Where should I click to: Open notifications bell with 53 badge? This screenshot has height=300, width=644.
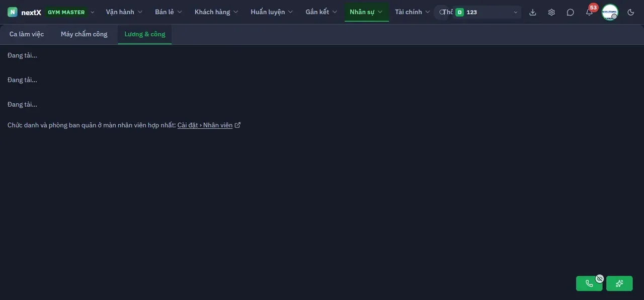point(589,12)
